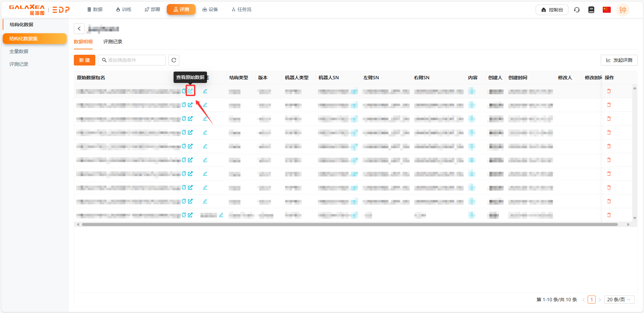The height and width of the screenshot is (313, 644).
Task: Switch to the 评测记录 tab
Action: point(113,42)
